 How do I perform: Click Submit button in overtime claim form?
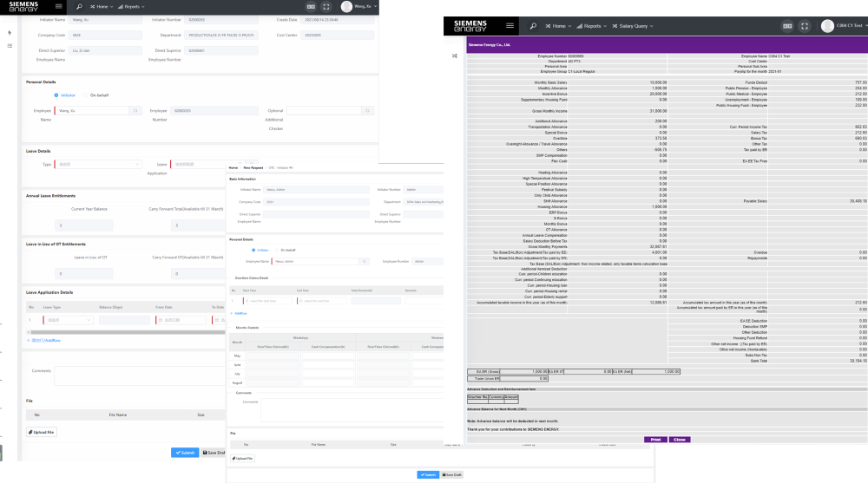pos(428,474)
